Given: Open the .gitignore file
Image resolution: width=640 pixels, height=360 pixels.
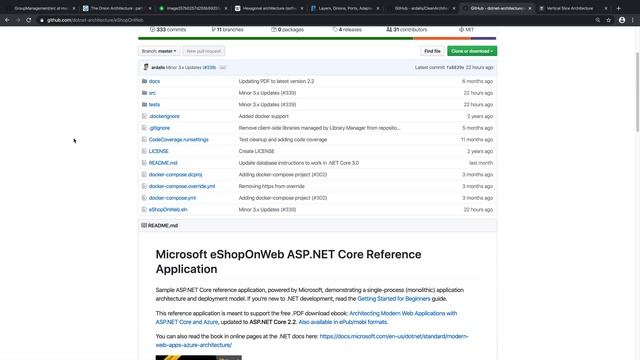Looking at the screenshot, I should pyautogui.click(x=159, y=128).
